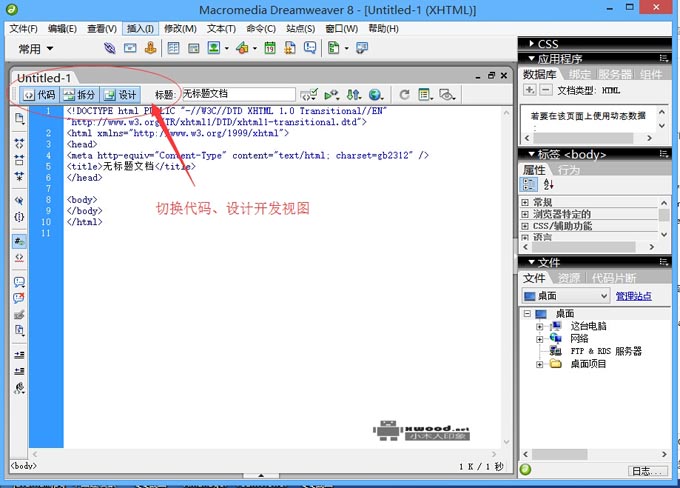The width and height of the screenshot is (680, 488).
Task: Insert a hyperlink from the Insert bar
Action: [110, 48]
